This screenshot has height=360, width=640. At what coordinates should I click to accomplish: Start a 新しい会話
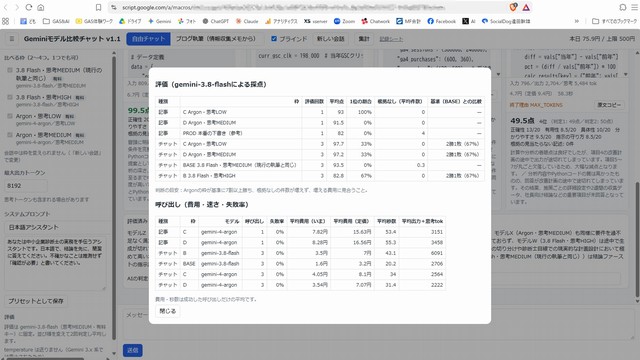tap(331, 39)
